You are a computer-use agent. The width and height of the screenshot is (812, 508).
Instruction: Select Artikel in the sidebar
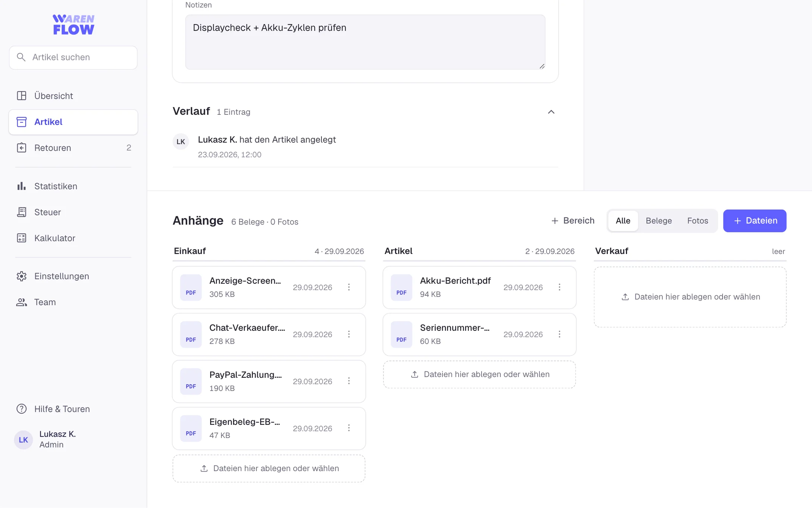click(73, 122)
